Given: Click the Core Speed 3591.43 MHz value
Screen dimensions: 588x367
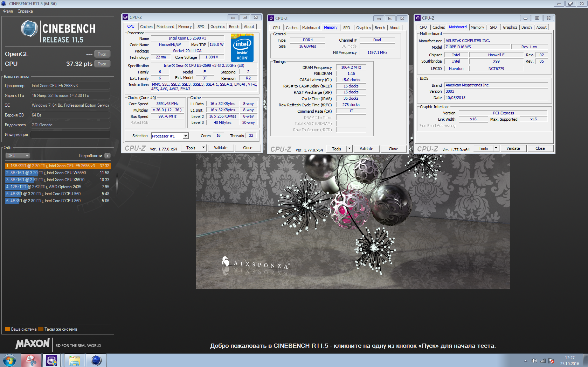Looking at the screenshot, I should pyautogui.click(x=167, y=104).
